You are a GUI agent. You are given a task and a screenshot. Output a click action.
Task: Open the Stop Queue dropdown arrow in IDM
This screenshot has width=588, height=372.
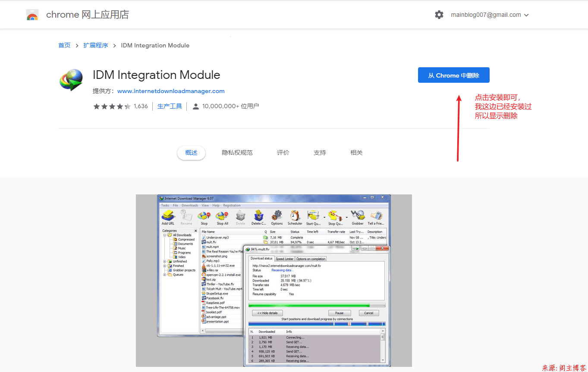(x=346, y=217)
